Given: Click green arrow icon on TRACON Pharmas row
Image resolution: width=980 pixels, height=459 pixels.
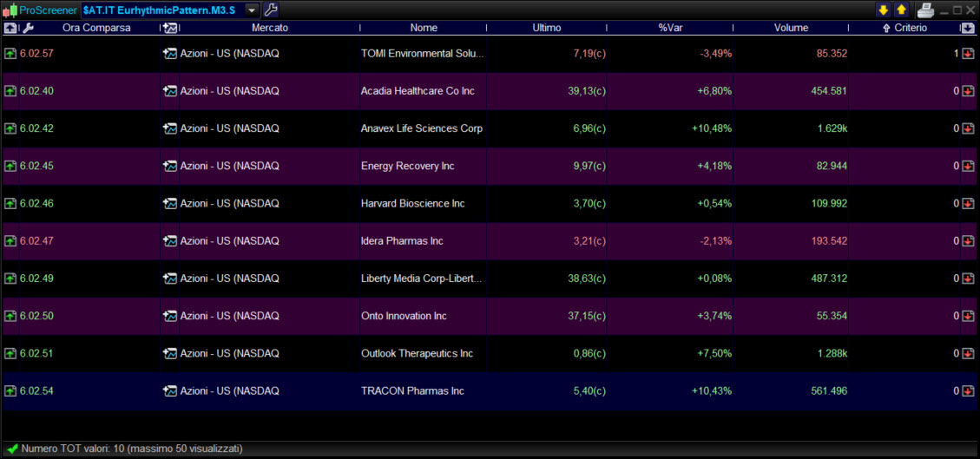Looking at the screenshot, I should pyautogui.click(x=10, y=391).
